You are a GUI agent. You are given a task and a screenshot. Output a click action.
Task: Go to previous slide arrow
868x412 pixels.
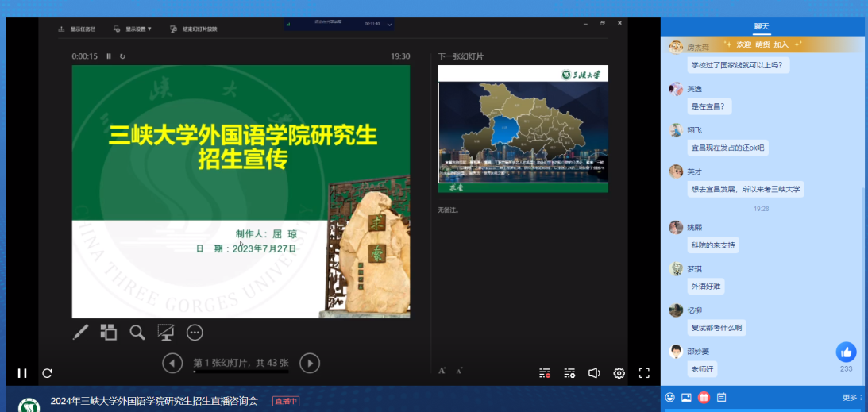pyautogui.click(x=172, y=364)
